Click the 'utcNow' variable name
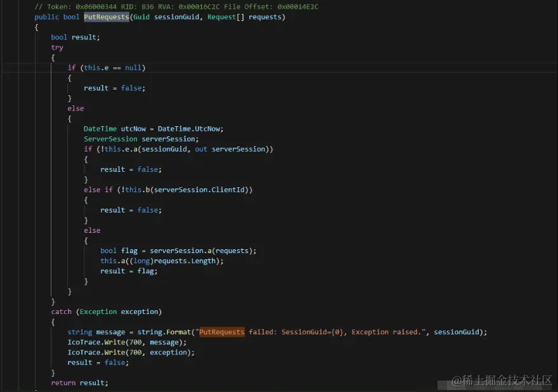The width and height of the screenshot is (558, 392). click(x=133, y=129)
